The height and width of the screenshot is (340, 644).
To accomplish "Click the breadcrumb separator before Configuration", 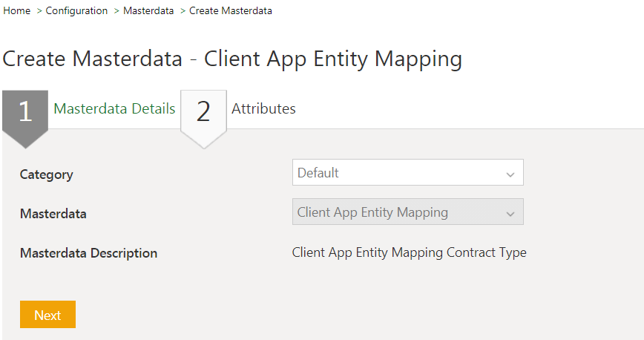I will coord(39,11).
